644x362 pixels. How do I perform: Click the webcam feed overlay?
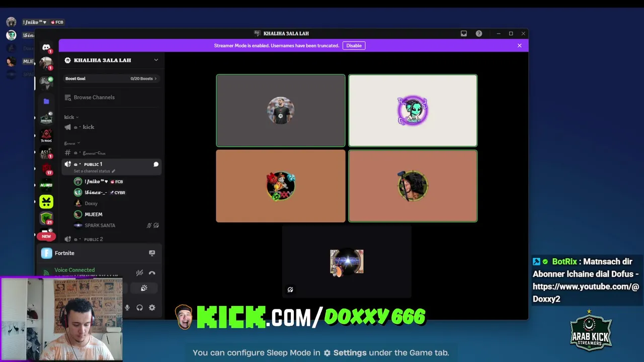pos(61,319)
